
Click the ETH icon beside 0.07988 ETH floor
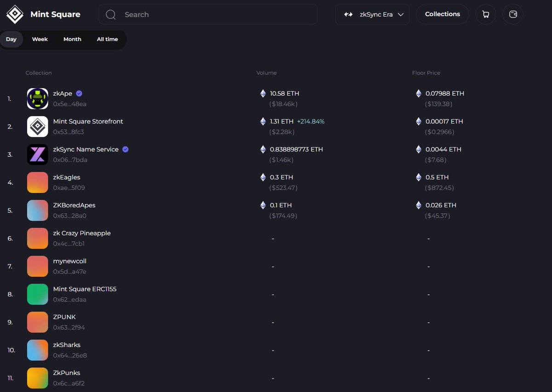[x=419, y=93]
